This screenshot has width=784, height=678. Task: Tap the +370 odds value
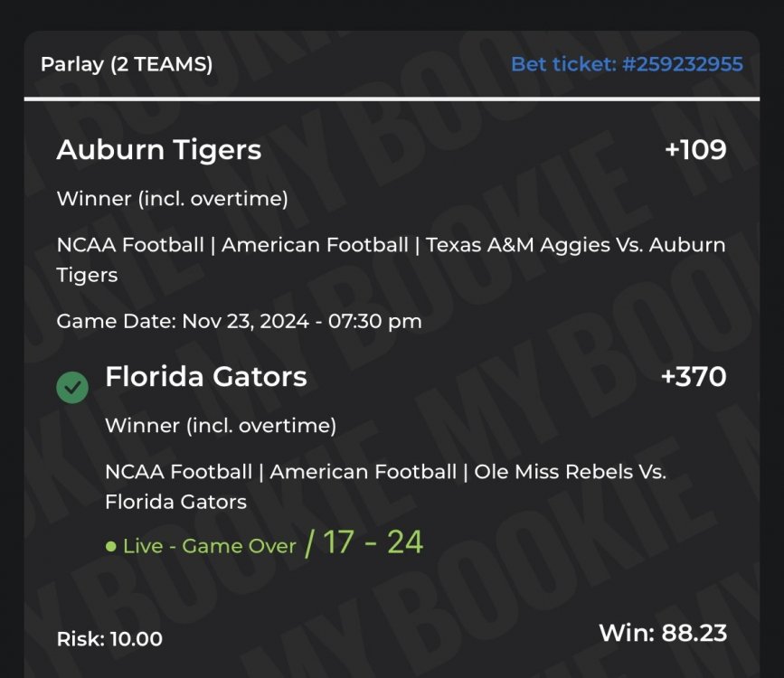(x=694, y=377)
